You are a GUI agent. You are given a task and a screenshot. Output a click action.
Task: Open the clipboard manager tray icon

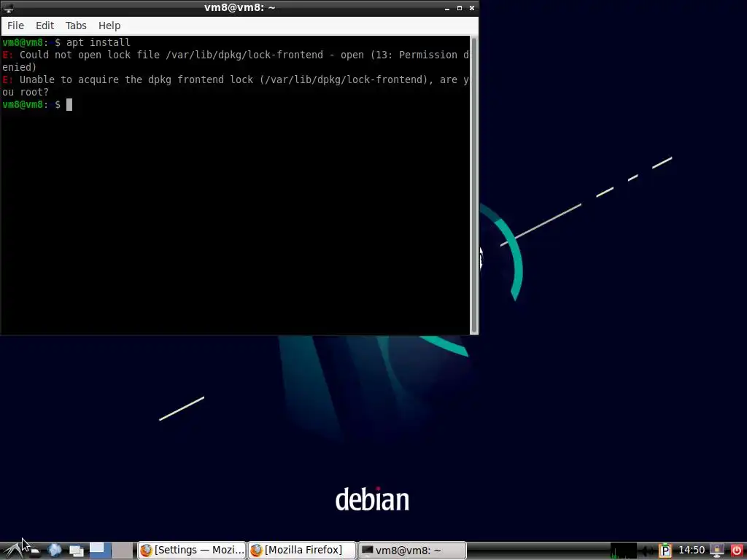click(665, 551)
